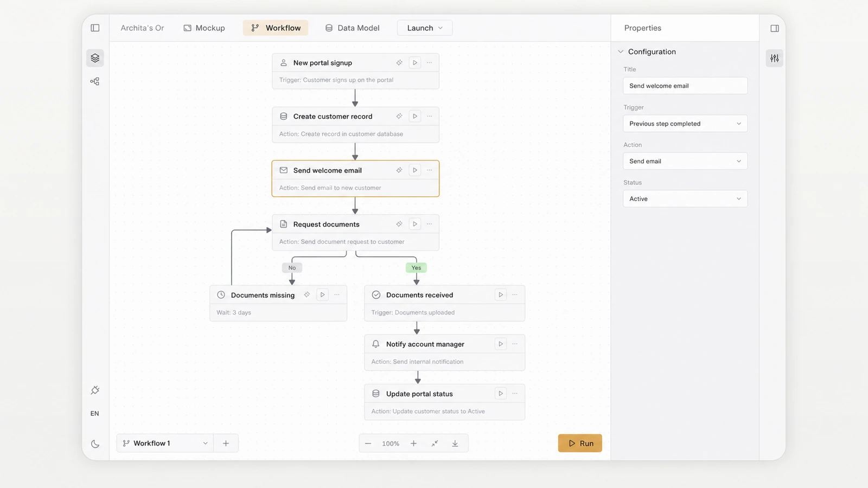Click sparkle icon on Documents missing

point(307,295)
